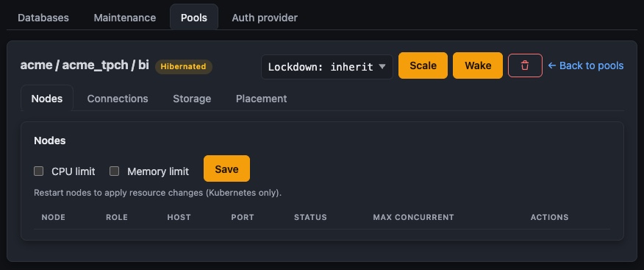Select the Pools tab
The width and height of the screenshot is (644, 270).
(194, 18)
